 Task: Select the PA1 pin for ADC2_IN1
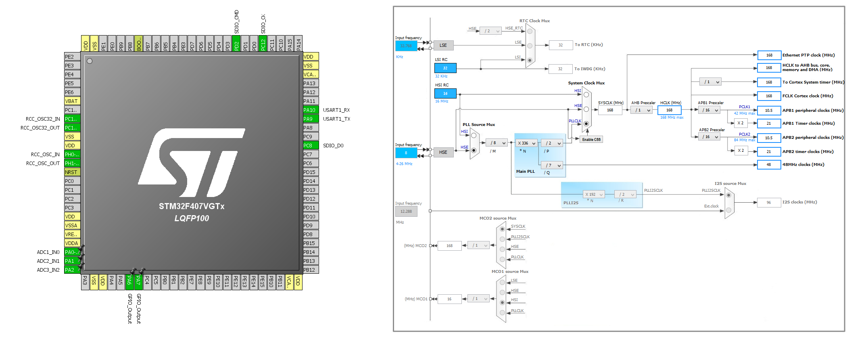[72, 261]
